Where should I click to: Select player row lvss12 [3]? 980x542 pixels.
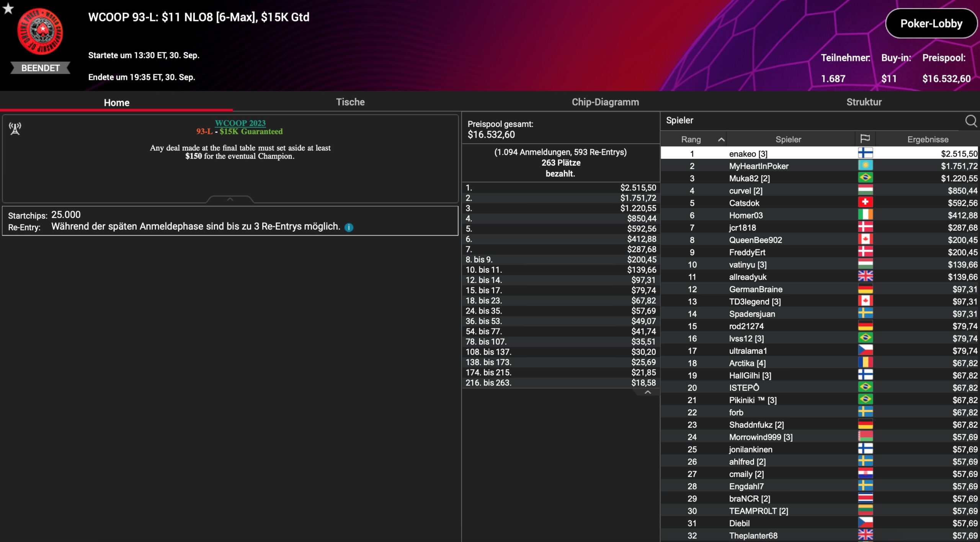pos(819,338)
